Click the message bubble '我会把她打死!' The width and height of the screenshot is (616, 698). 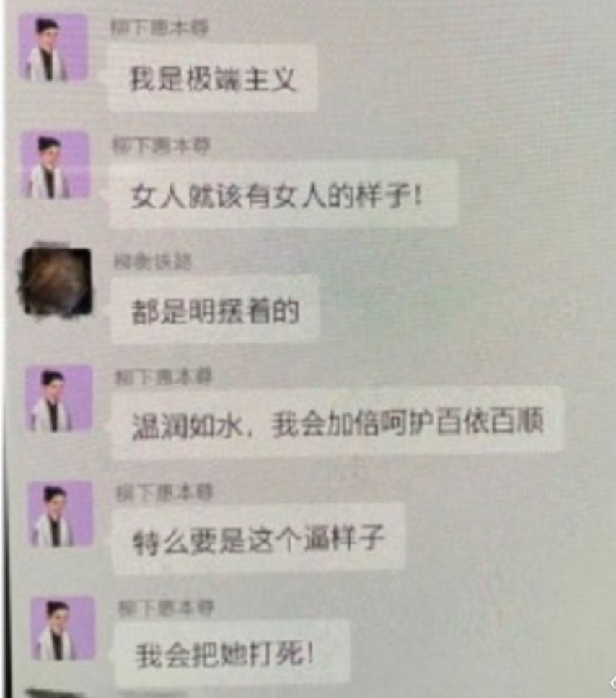(232, 655)
